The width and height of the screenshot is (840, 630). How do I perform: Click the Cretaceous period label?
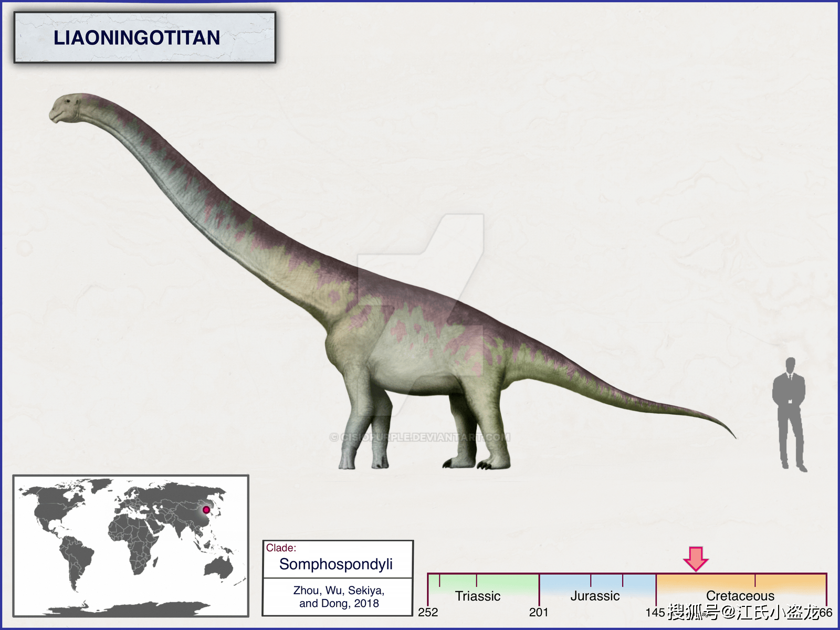tap(740, 595)
